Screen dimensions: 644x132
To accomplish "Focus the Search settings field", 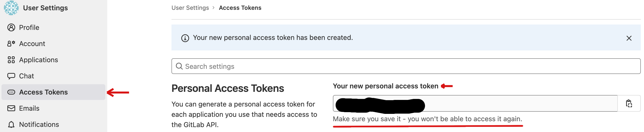I will click(405, 66).
